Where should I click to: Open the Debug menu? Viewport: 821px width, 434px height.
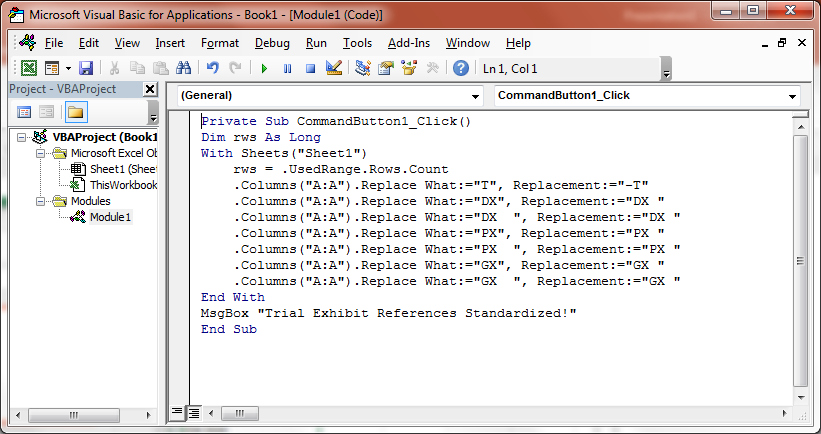[272, 43]
